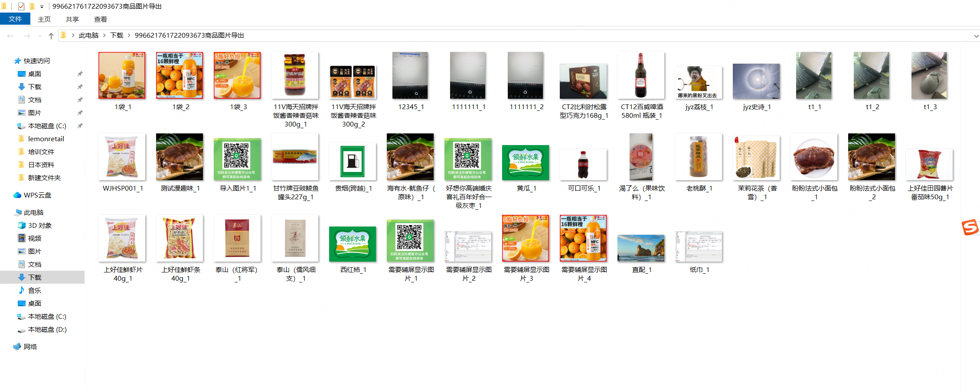
Task: Open the lemonretail folder in sidebar
Action: tap(46, 139)
